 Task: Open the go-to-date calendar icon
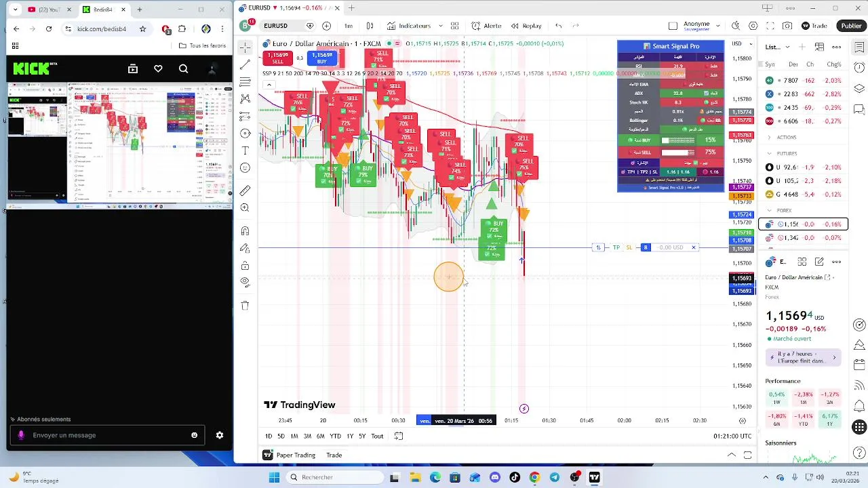tap(399, 436)
